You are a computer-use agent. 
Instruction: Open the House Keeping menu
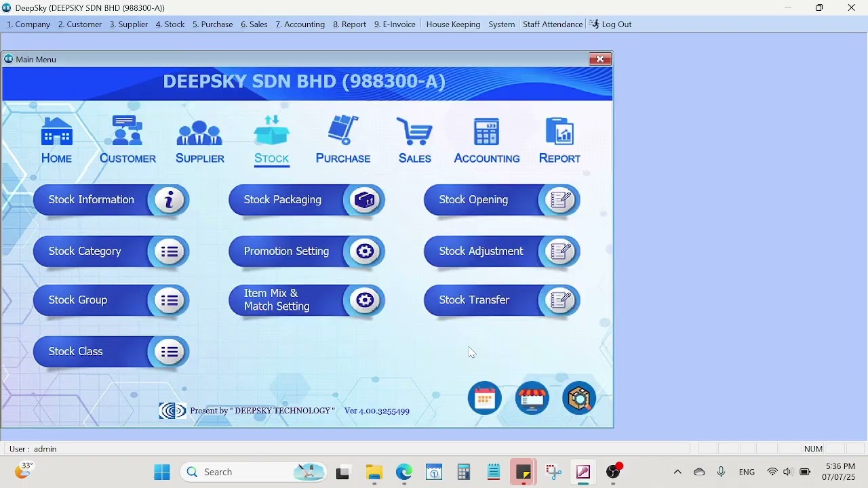coord(453,24)
